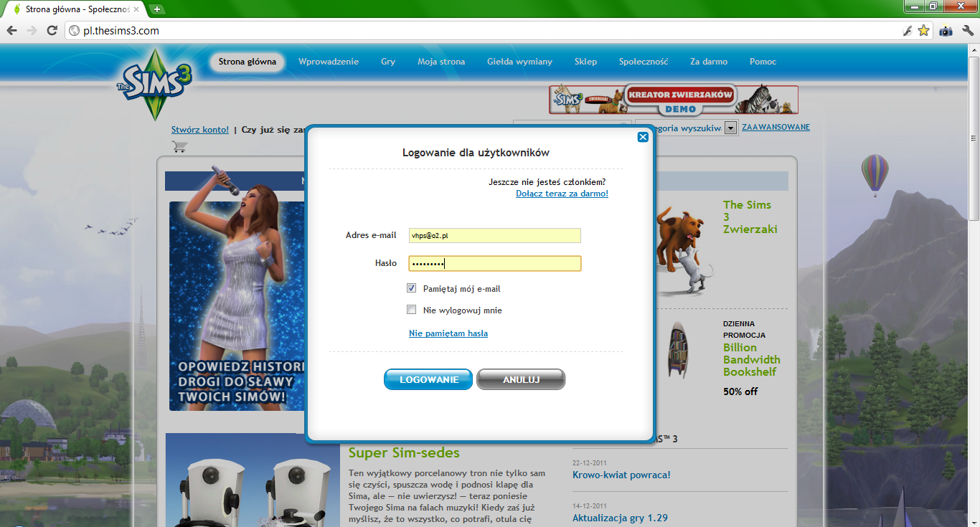This screenshot has width=980, height=527.
Task: Click the feather icon in the address bar
Action: [908, 31]
